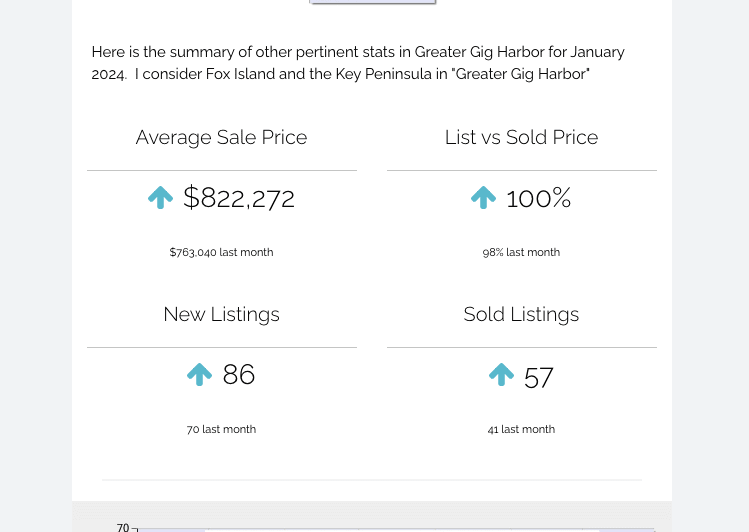Click the "41 last month" caption
The image size is (749, 532).
pyautogui.click(x=521, y=429)
